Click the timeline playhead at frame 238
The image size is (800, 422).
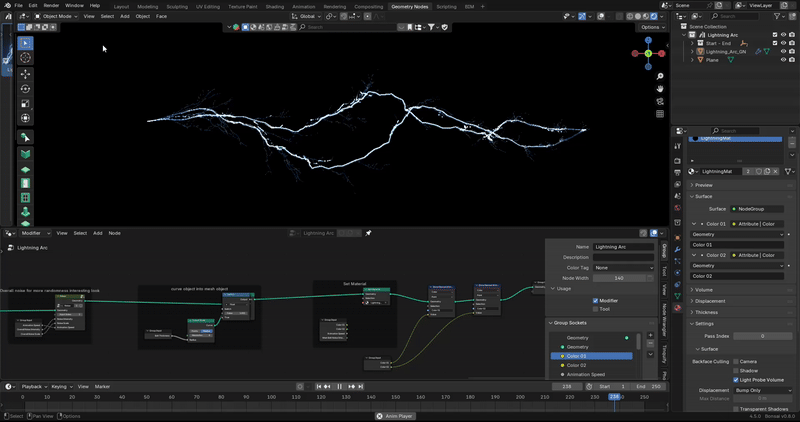614,396
